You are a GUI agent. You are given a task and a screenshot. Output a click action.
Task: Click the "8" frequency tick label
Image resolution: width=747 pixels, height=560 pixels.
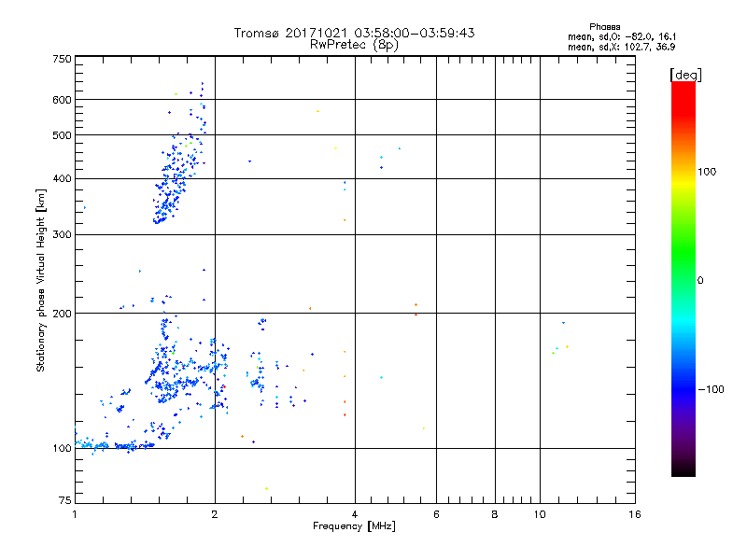(495, 514)
